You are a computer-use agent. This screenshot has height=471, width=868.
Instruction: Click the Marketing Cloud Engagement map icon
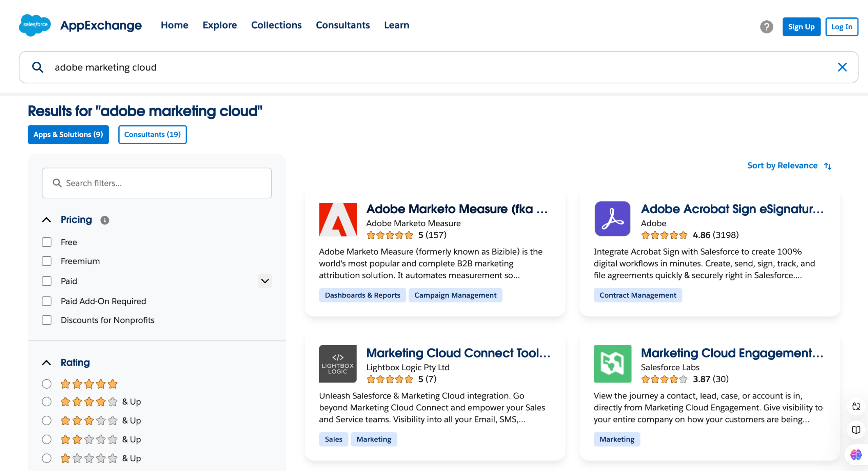click(x=612, y=364)
